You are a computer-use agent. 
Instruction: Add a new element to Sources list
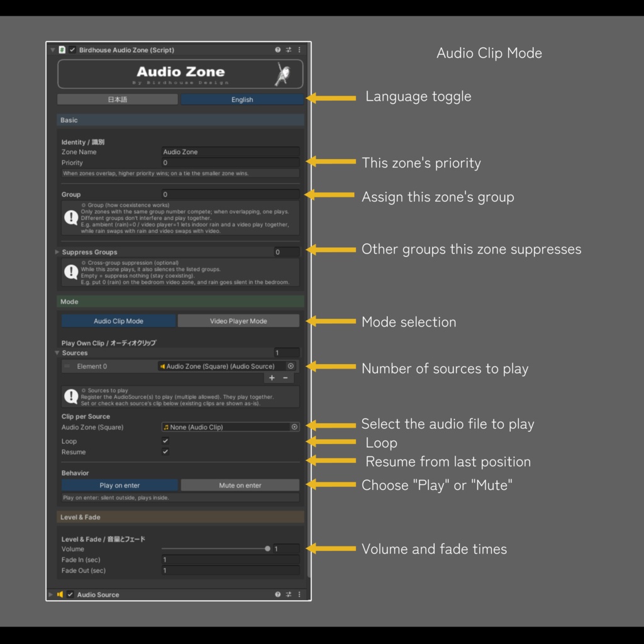coord(272,378)
